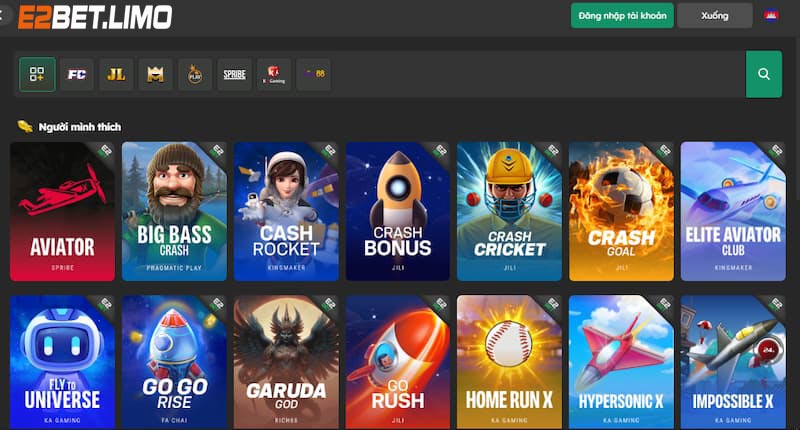800x430 pixels.
Task: Launch the Hypersonic X game
Action: (x=621, y=362)
